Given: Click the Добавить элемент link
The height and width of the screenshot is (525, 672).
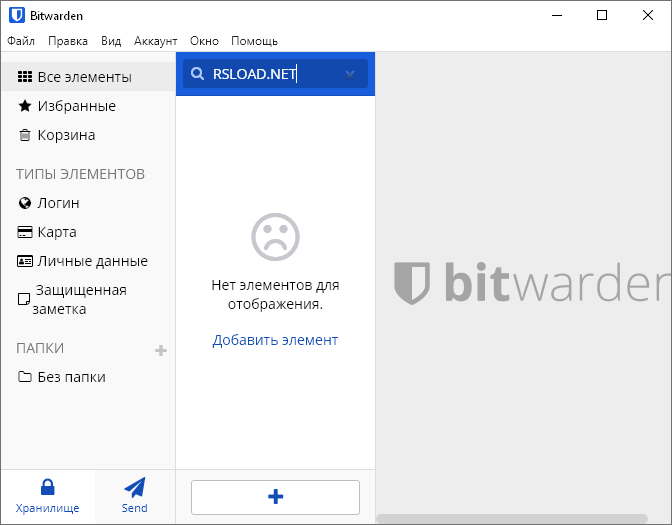Looking at the screenshot, I should (x=275, y=340).
